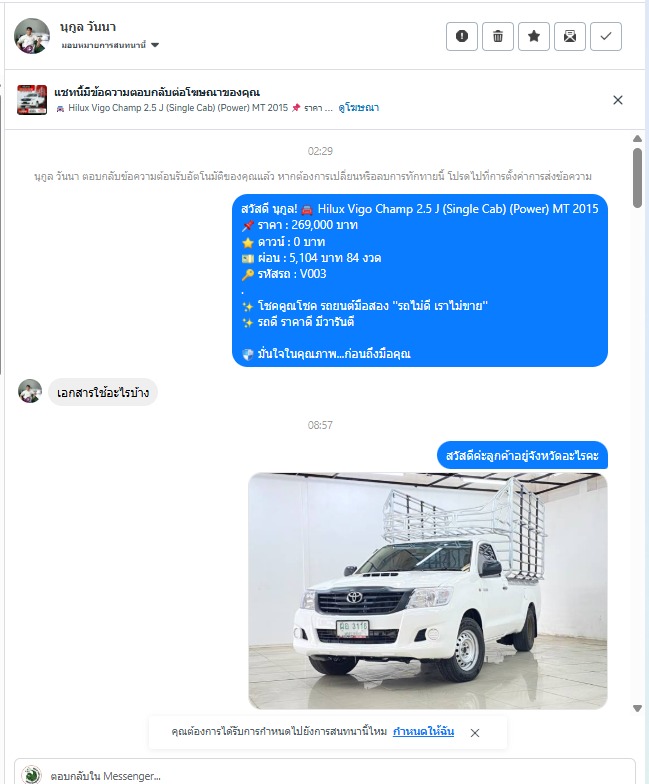Dismiss the ad reply banner
This screenshot has height=784, width=649.
[x=618, y=100]
